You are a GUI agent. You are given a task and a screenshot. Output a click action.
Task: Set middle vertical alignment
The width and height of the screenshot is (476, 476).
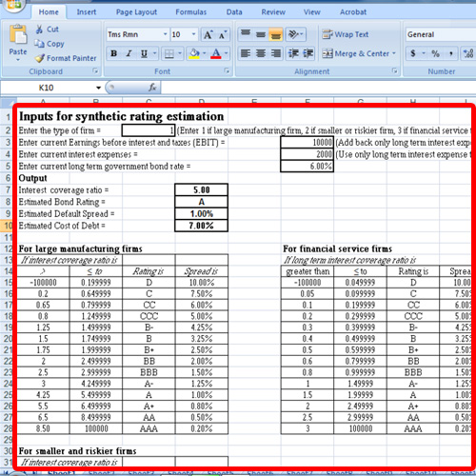coord(261,34)
